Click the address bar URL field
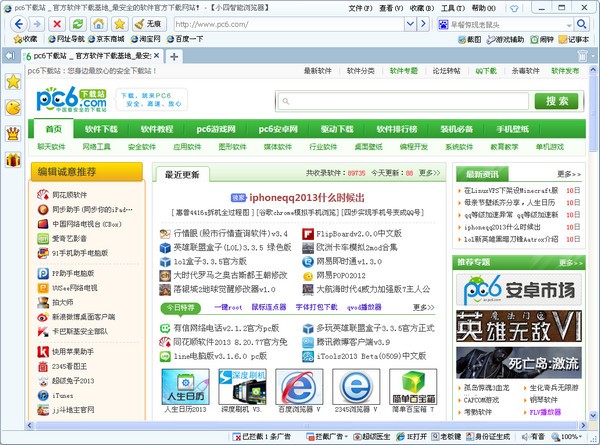600x445 pixels. 289,24
